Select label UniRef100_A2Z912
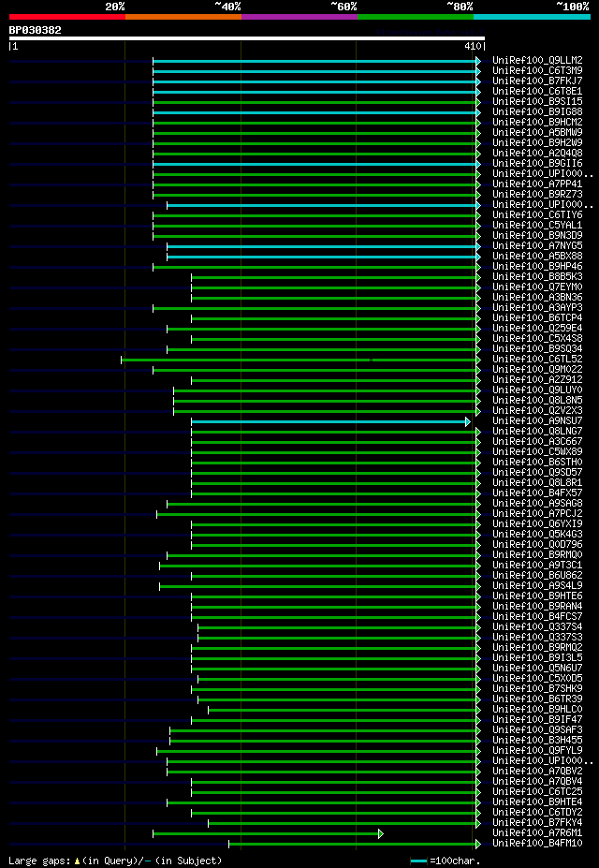 click(537, 380)
